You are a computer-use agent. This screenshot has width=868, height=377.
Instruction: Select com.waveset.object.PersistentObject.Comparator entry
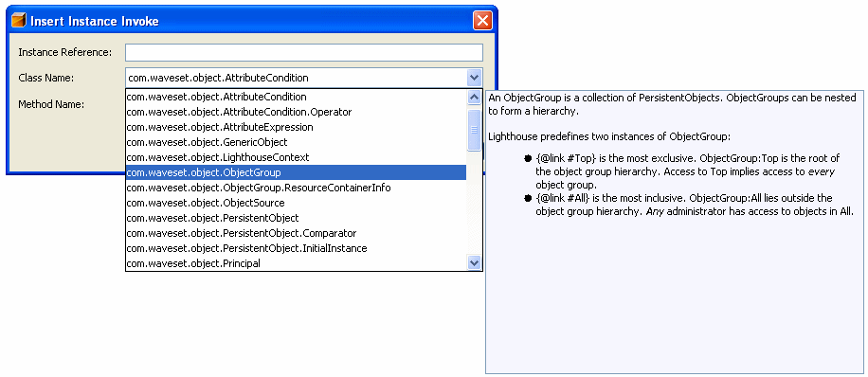coord(297,233)
